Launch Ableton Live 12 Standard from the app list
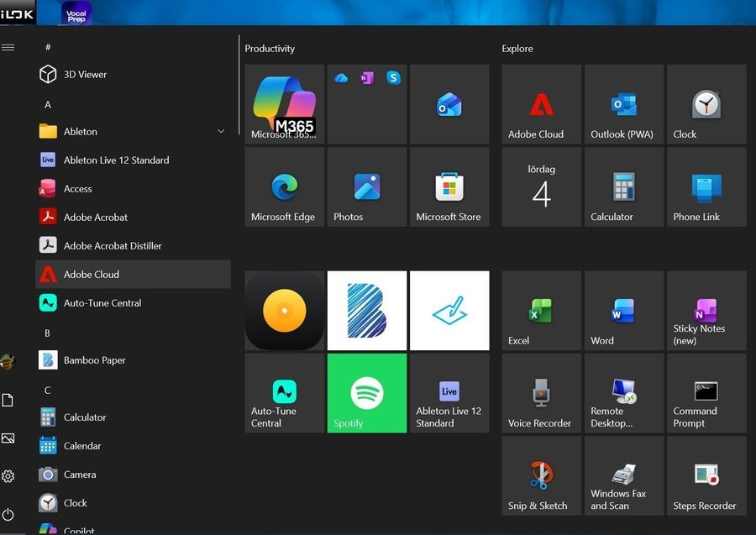756x535 pixels. pyautogui.click(x=133, y=160)
